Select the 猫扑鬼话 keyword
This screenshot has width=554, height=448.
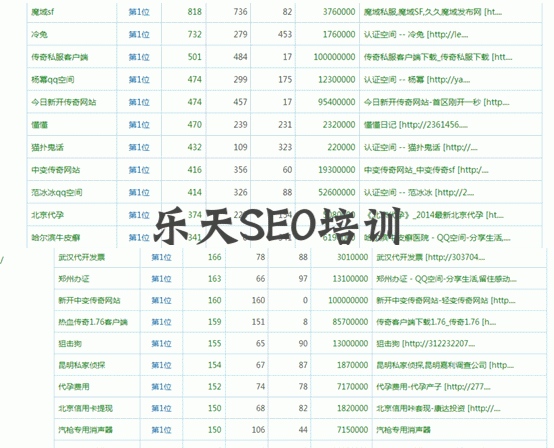coord(47,148)
